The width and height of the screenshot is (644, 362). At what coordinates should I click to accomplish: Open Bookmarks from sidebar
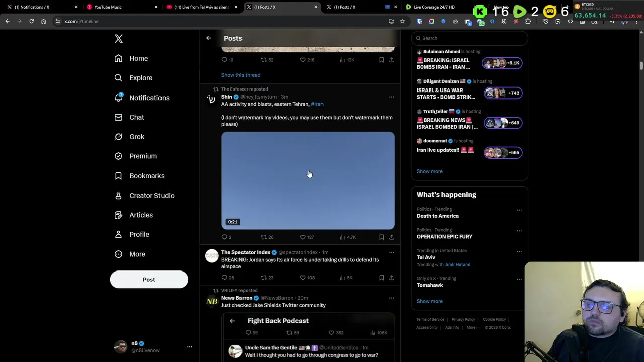click(x=139, y=176)
